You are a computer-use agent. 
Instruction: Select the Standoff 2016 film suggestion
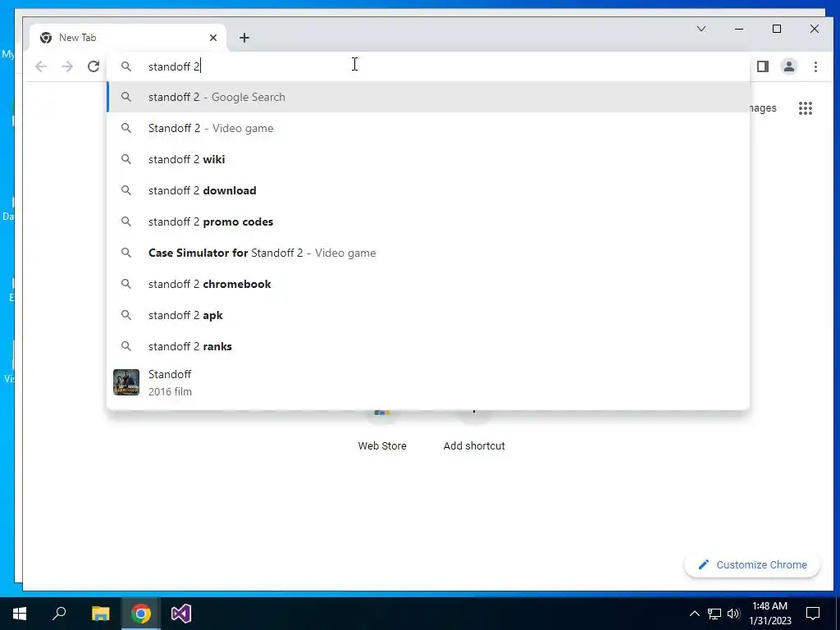428,382
